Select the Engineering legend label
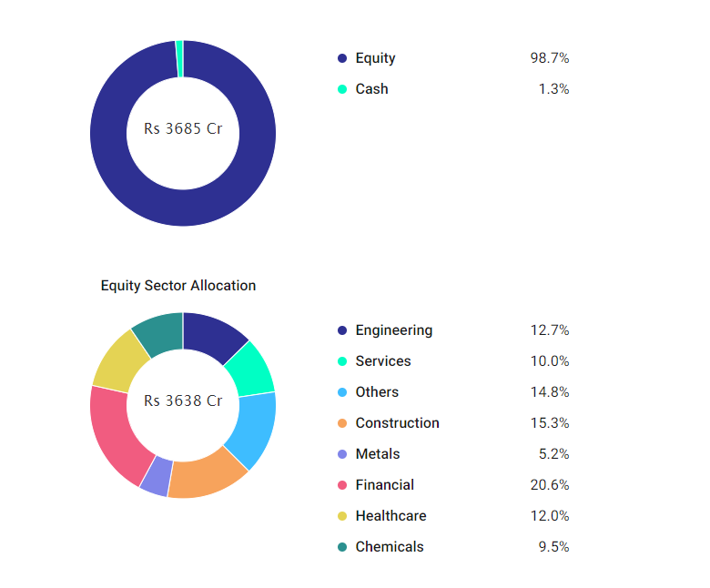This screenshot has height=588, width=710. click(393, 330)
